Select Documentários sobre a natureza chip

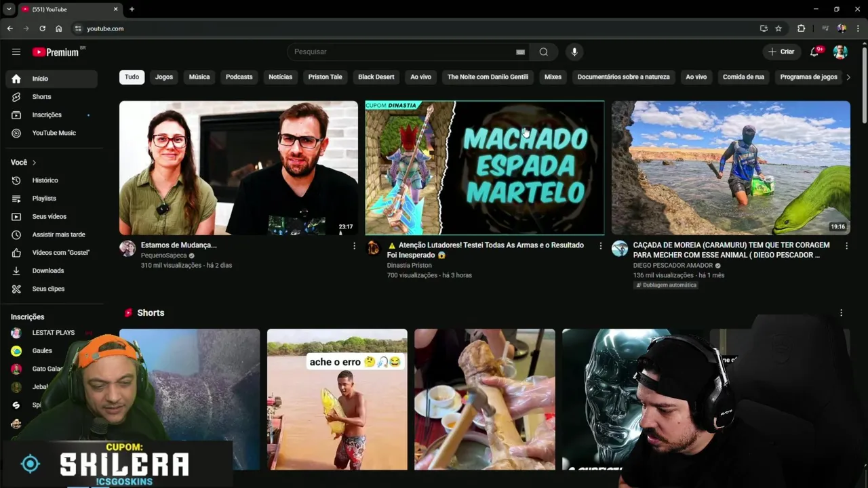(623, 77)
